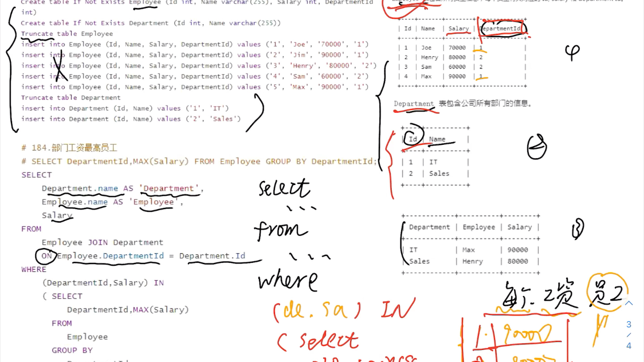The height and width of the screenshot is (362, 644).
Task: Click the 'Create table If Not Exists Department' line
Action: click(x=151, y=23)
